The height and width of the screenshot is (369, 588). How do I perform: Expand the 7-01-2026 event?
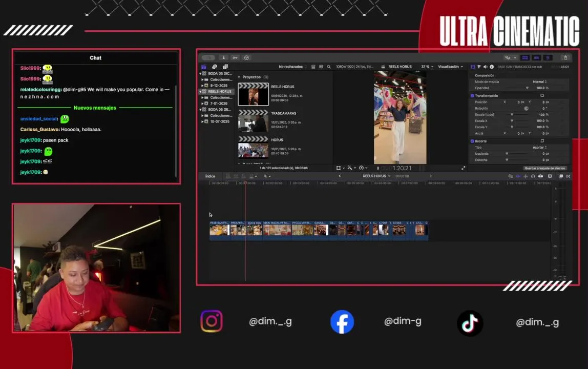(202, 104)
